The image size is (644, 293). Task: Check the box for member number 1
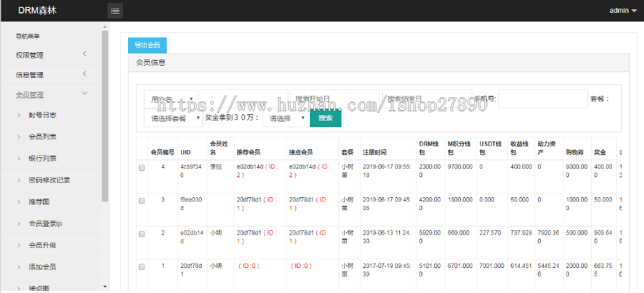click(142, 267)
